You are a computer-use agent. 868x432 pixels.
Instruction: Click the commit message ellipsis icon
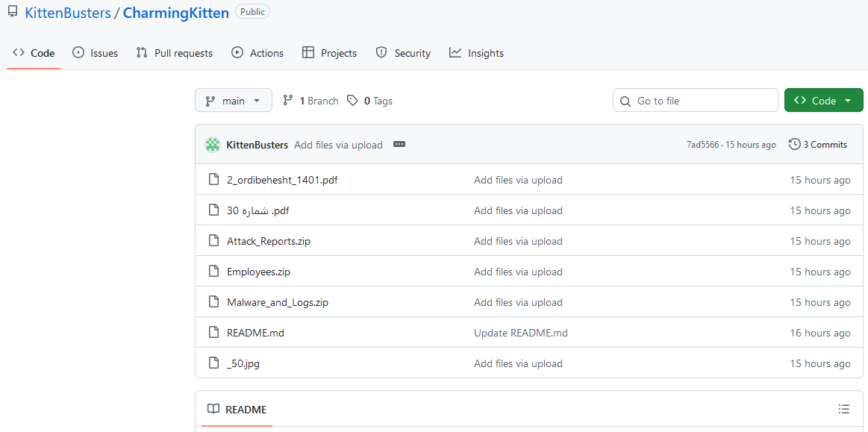coord(399,145)
